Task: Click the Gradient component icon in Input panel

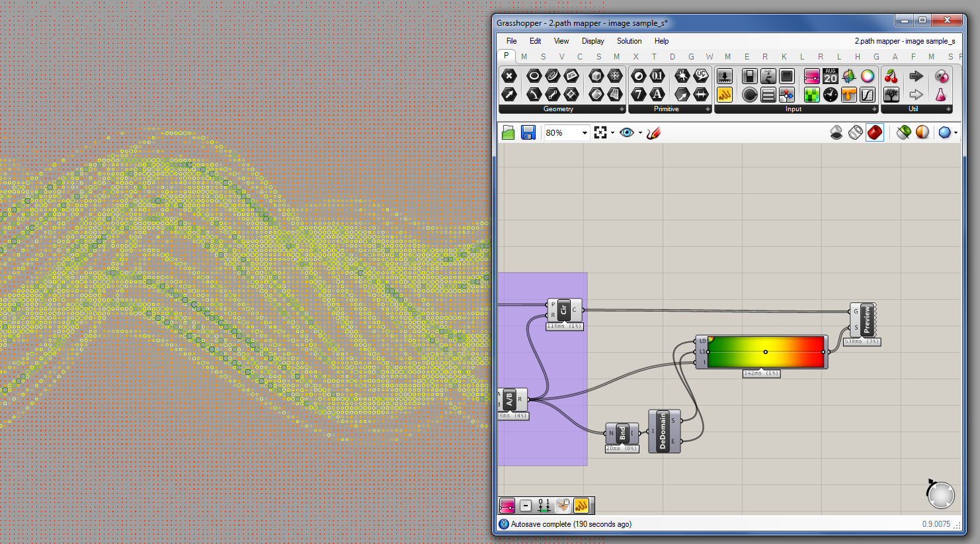Action: [x=812, y=76]
